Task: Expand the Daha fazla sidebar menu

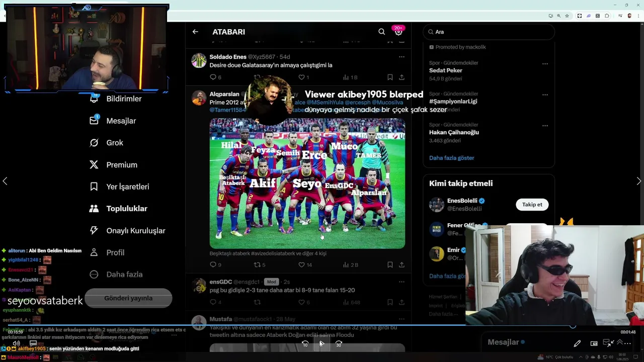Action: (124, 275)
